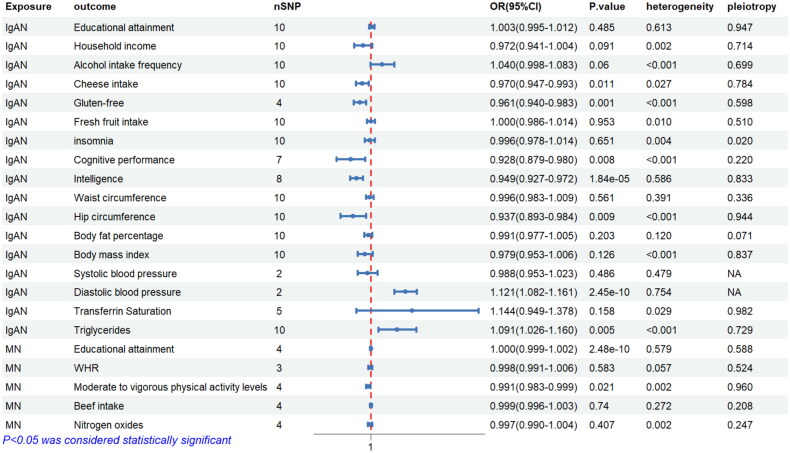Click the 'OR(95%CI)' column header
790x453 pixels.
coord(515,7)
